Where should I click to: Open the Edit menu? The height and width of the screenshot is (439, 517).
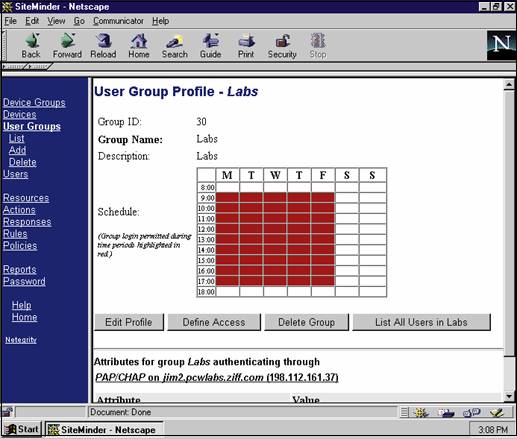click(32, 21)
